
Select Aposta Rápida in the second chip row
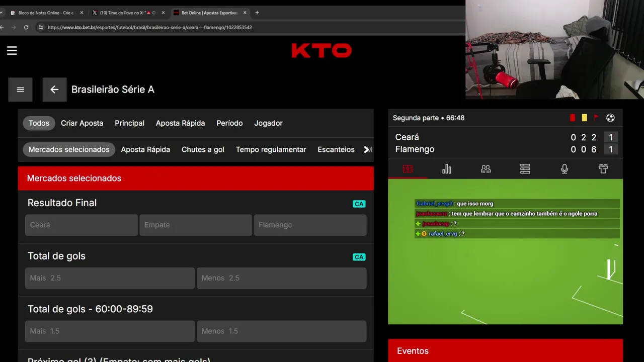(145, 149)
